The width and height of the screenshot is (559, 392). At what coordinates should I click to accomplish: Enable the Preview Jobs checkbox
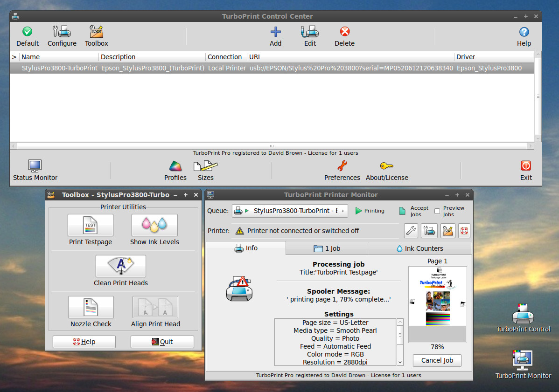(437, 211)
